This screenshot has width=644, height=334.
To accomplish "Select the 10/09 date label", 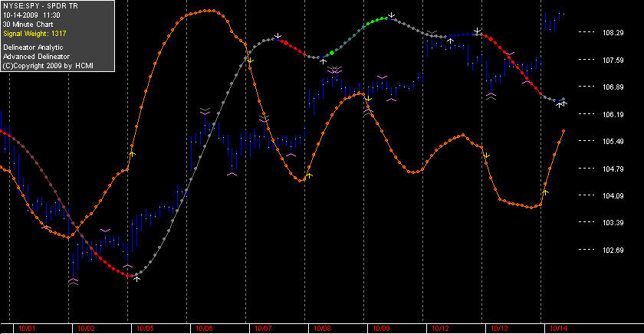I will pyautogui.click(x=381, y=329).
